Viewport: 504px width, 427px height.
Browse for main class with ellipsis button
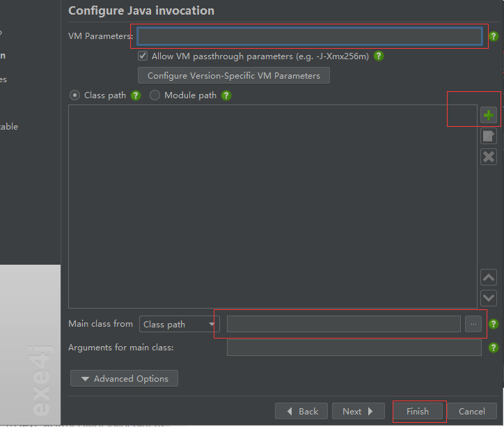point(473,324)
